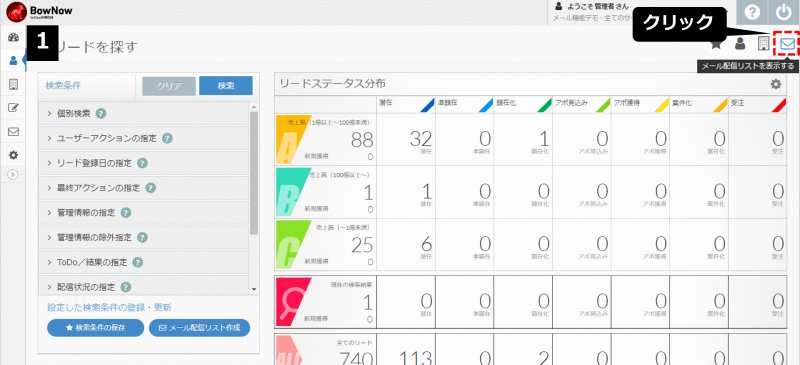Click the 準顕在 column header
Image resolution: width=800 pixels, height=365 pixels.
click(x=464, y=104)
